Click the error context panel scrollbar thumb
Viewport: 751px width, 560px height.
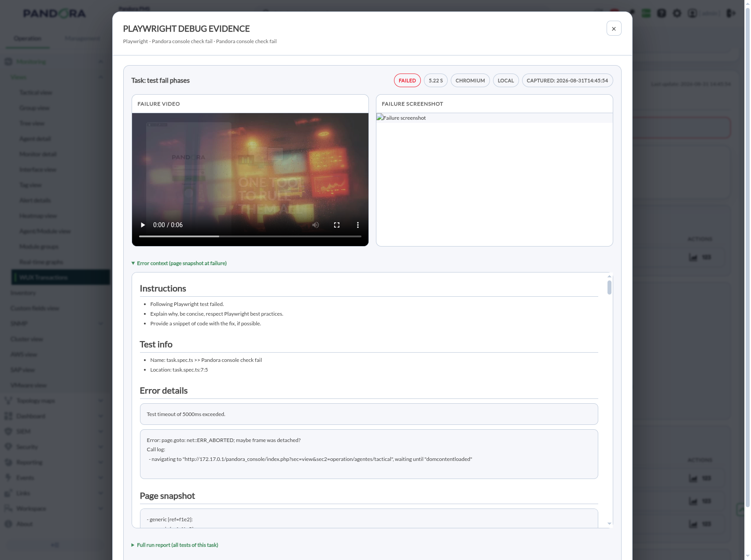(610, 287)
